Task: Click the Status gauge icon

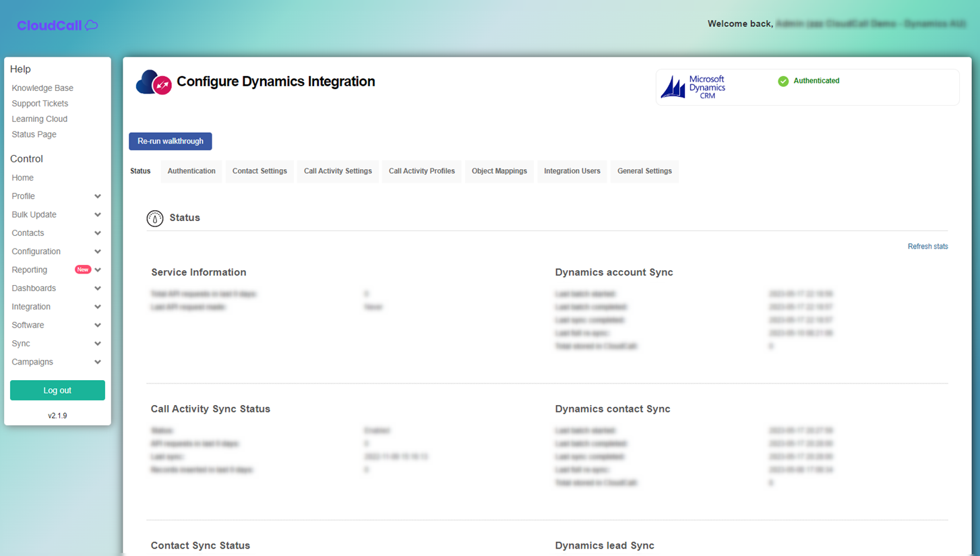Action: click(155, 218)
